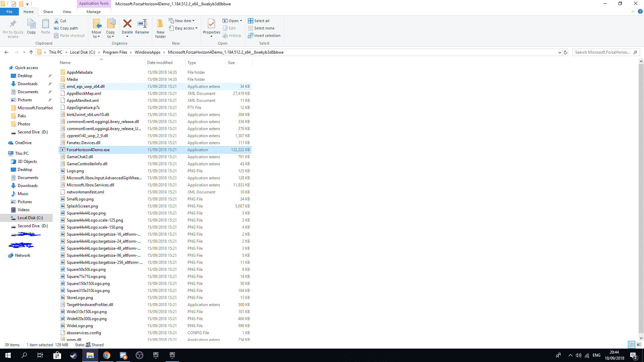Open Microsoft Store from taskbar
This screenshot has width=644, height=362.
57,355
